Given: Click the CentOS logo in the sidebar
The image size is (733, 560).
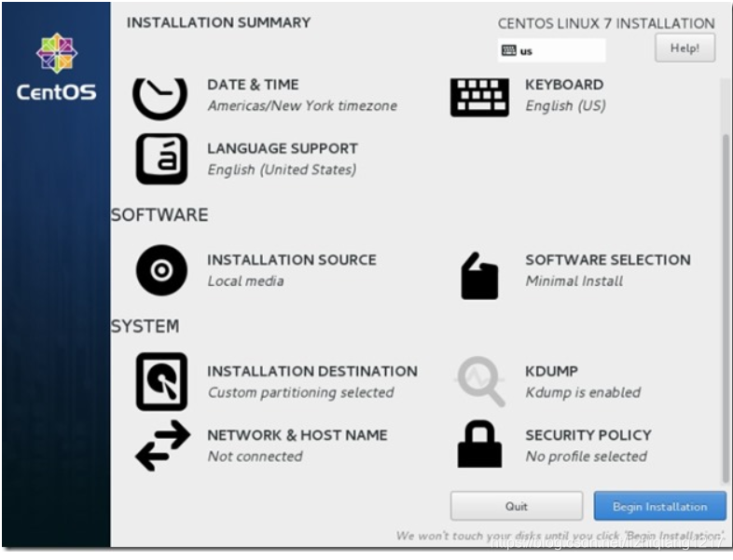Looking at the screenshot, I should [x=57, y=53].
